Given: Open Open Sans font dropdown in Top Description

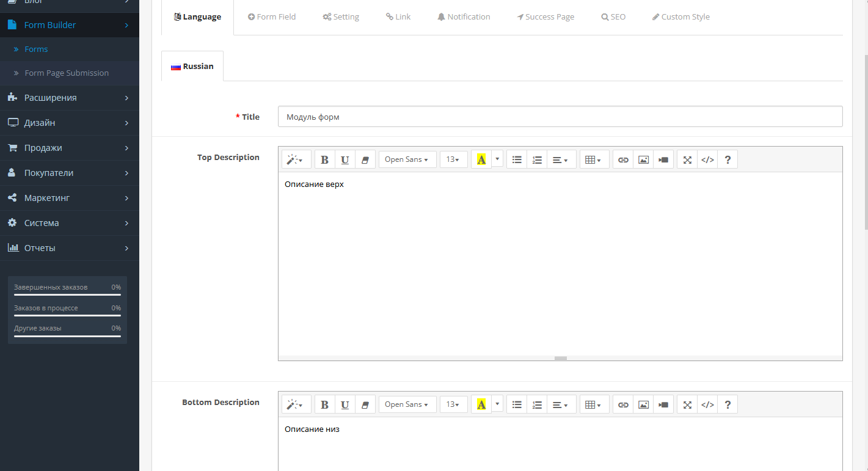Looking at the screenshot, I should click(407, 159).
